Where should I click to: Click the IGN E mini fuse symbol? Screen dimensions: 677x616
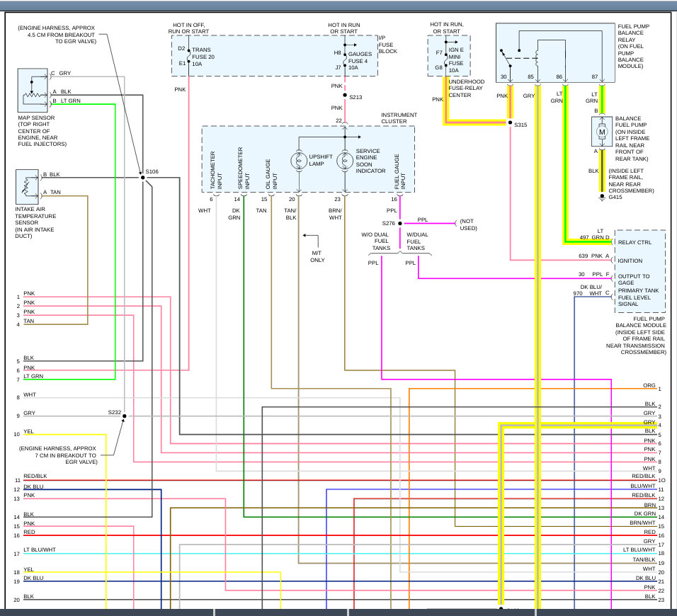445,60
